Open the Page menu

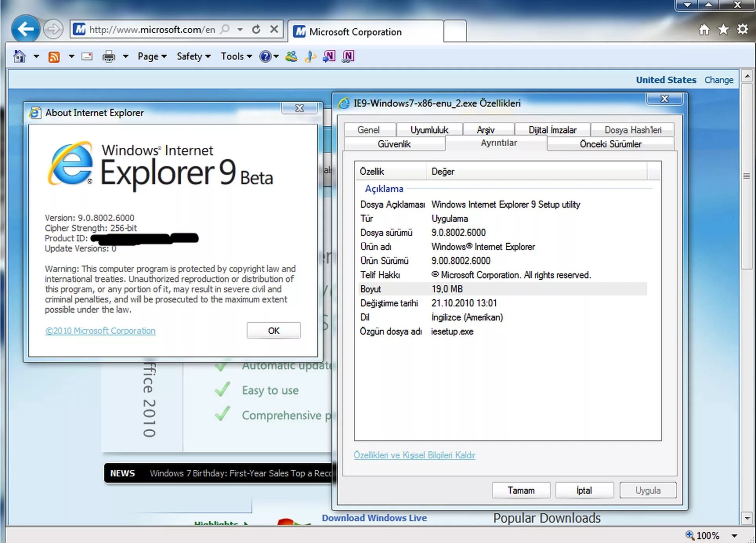(152, 56)
